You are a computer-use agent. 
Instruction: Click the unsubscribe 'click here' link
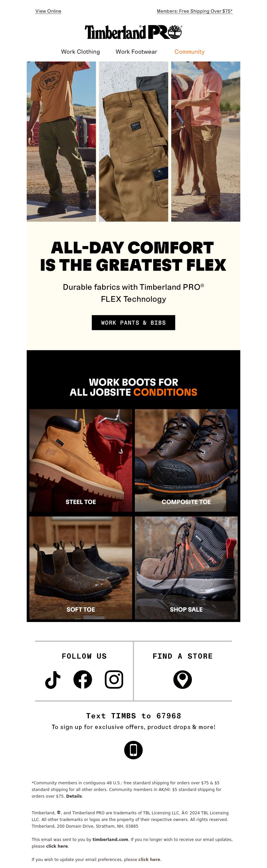point(57,846)
